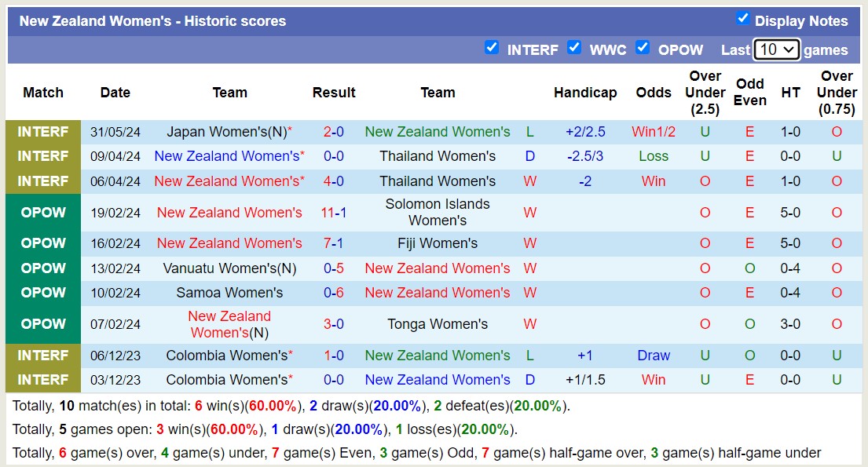Select Tonga Women's team link
868x467 pixels.
438,323
